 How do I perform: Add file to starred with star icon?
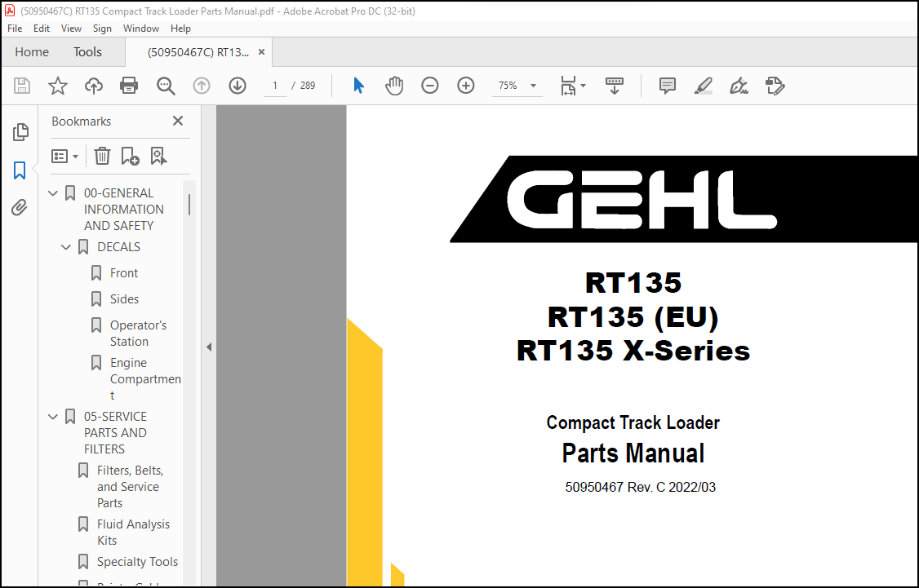57,86
